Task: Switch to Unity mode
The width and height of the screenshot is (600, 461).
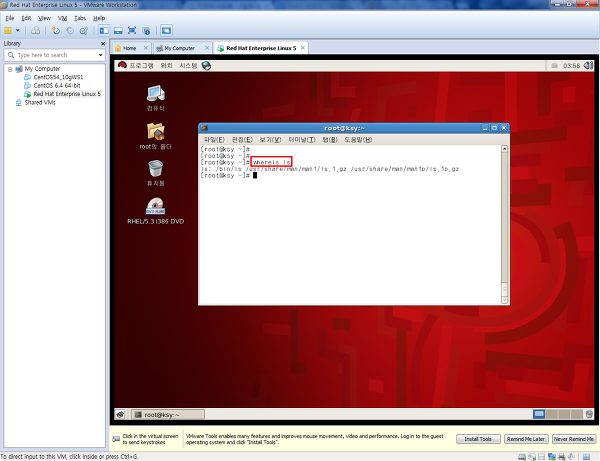Action: tap(146, 31)
